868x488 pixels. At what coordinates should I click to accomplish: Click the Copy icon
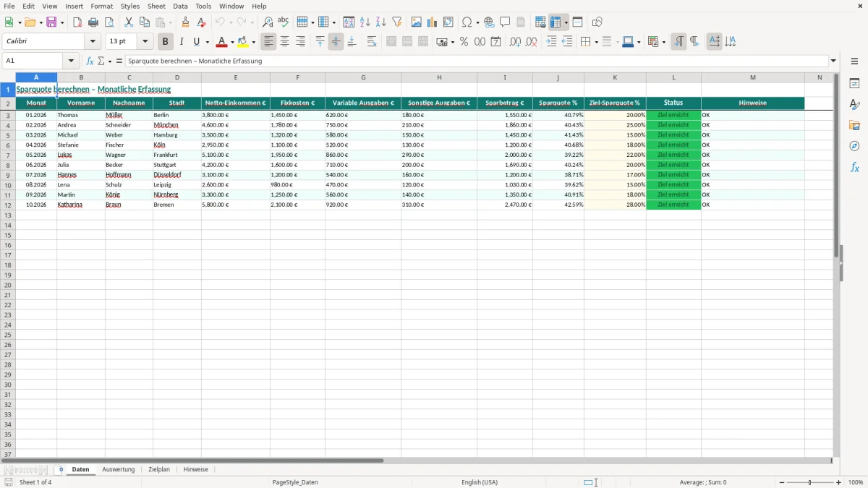pyautogui.click(x=145, y=22)
